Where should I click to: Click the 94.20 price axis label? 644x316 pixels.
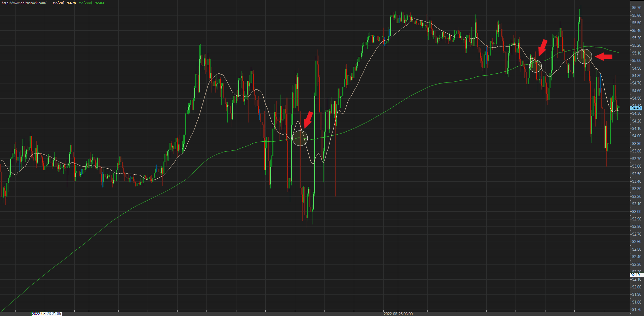(636, 121)
